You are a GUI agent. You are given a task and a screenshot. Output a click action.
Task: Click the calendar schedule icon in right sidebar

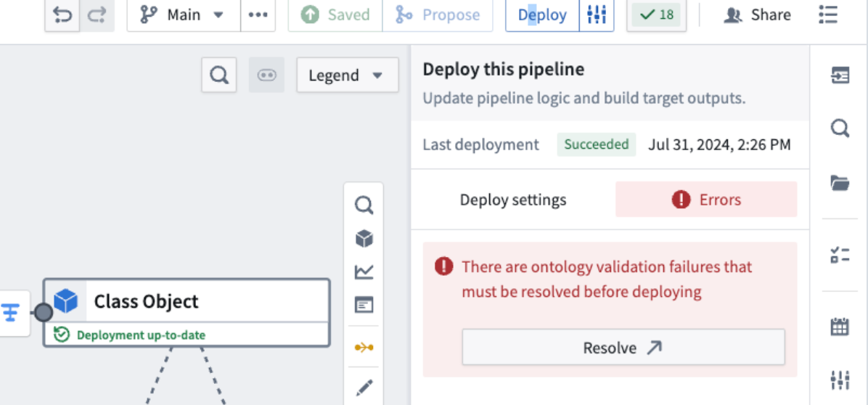coord(840,327)
